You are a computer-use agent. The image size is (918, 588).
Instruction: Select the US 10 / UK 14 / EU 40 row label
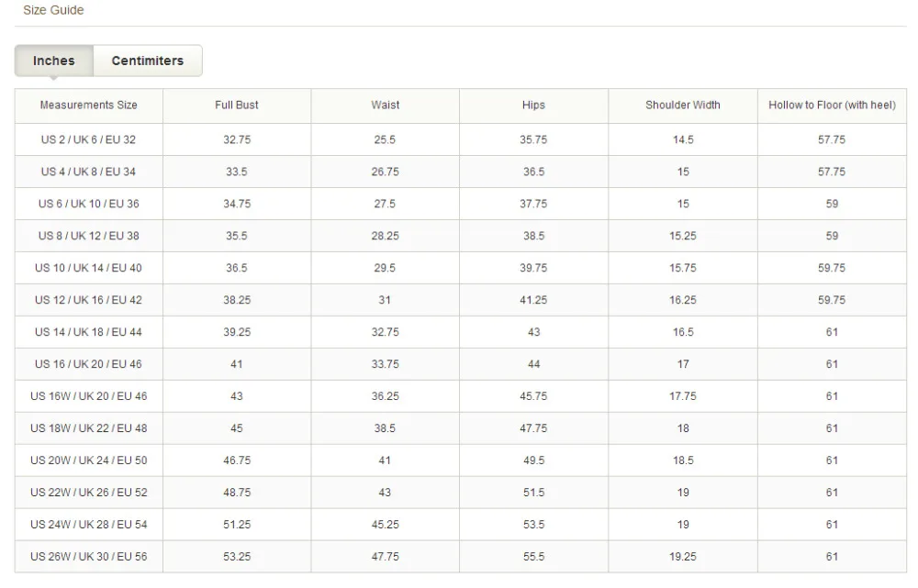coord(89,268)
